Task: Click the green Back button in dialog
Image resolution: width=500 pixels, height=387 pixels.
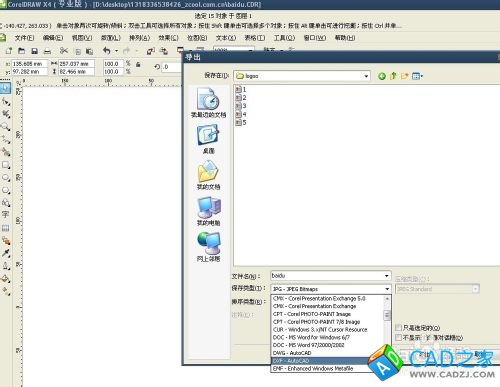Action: 382,76
